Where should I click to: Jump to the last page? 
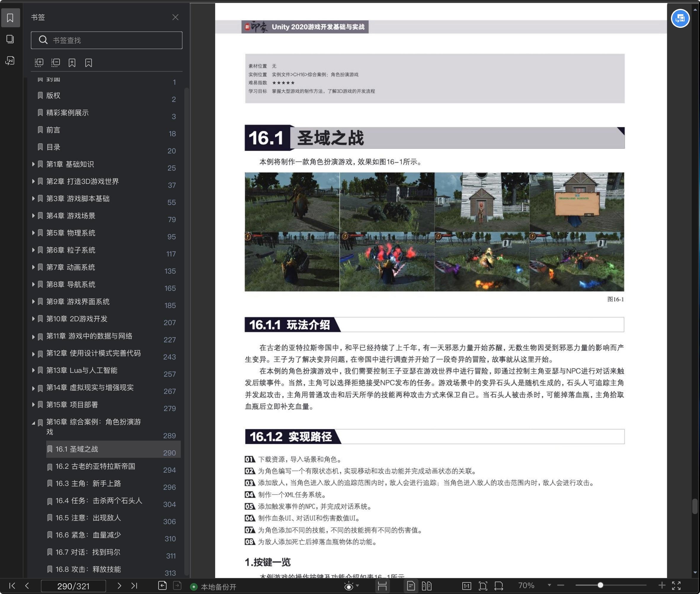(134, 586)
